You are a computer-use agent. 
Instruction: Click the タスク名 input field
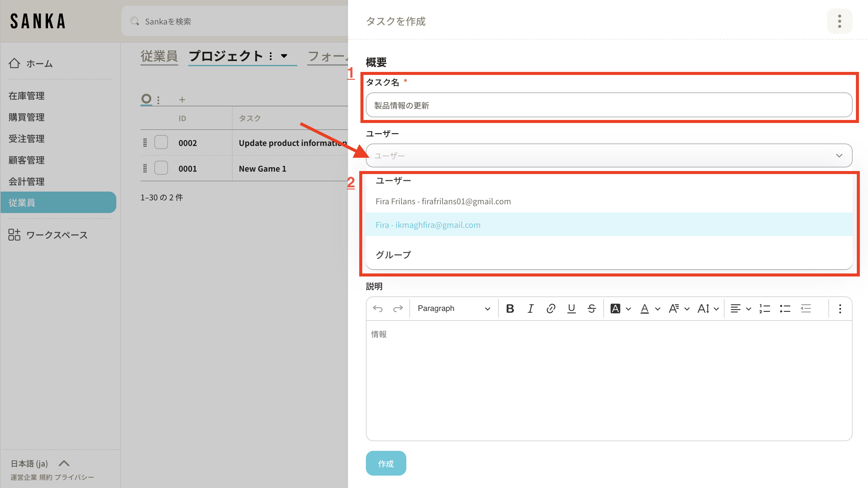coord(608,105)
